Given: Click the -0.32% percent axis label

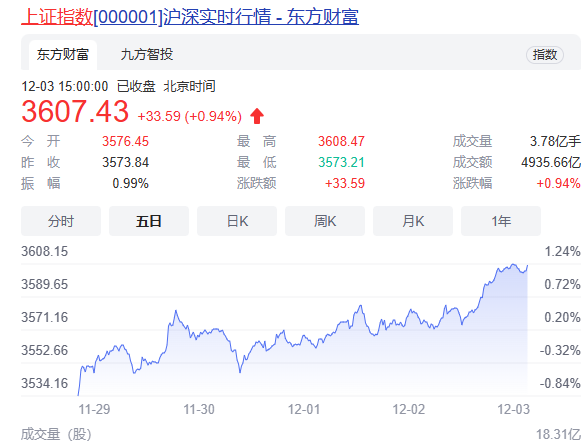Looking at the screenshot, I should click(560, 350).
